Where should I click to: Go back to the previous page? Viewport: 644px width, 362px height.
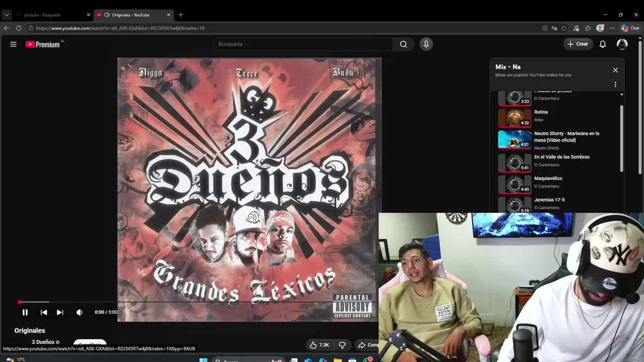tap(7, 28)
